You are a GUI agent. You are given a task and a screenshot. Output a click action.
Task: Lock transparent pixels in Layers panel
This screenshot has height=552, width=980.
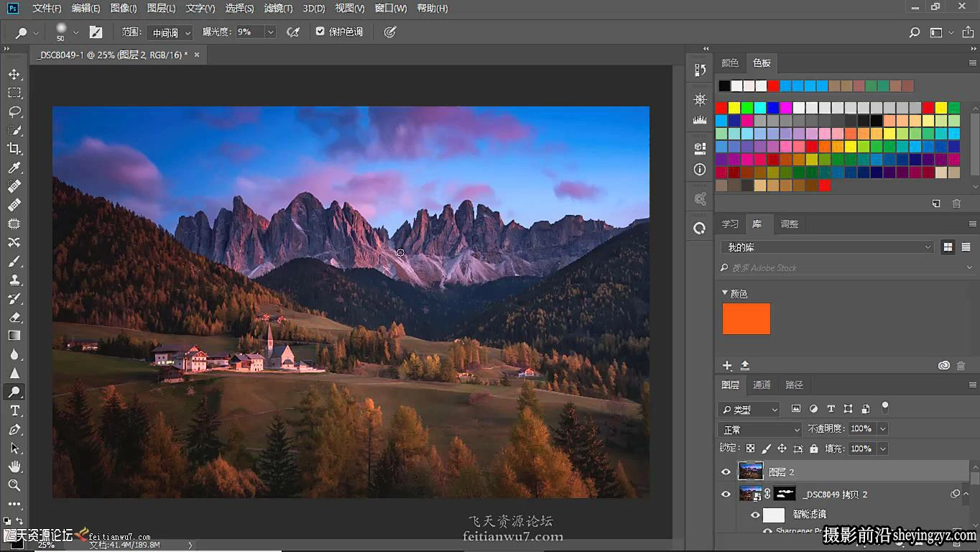point(751,448)
